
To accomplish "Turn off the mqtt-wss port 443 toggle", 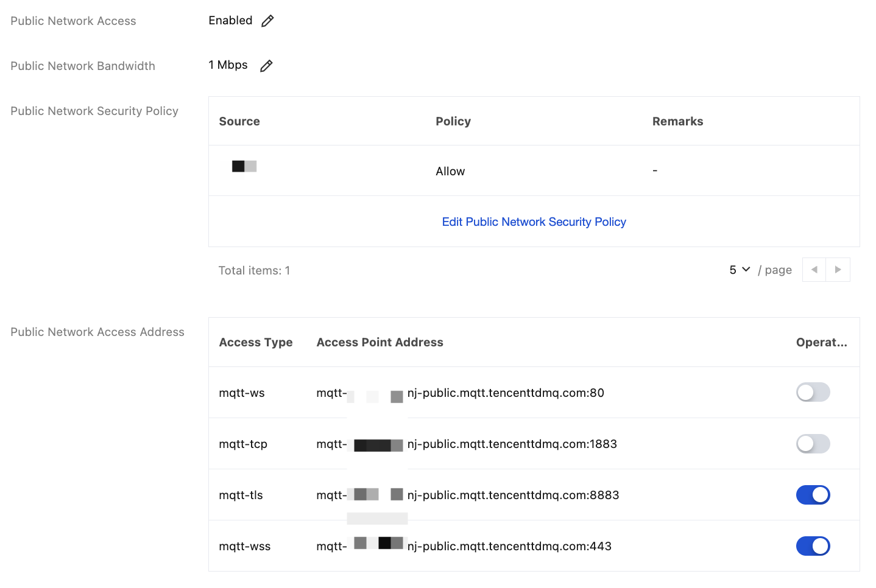I will pos(813,546).
